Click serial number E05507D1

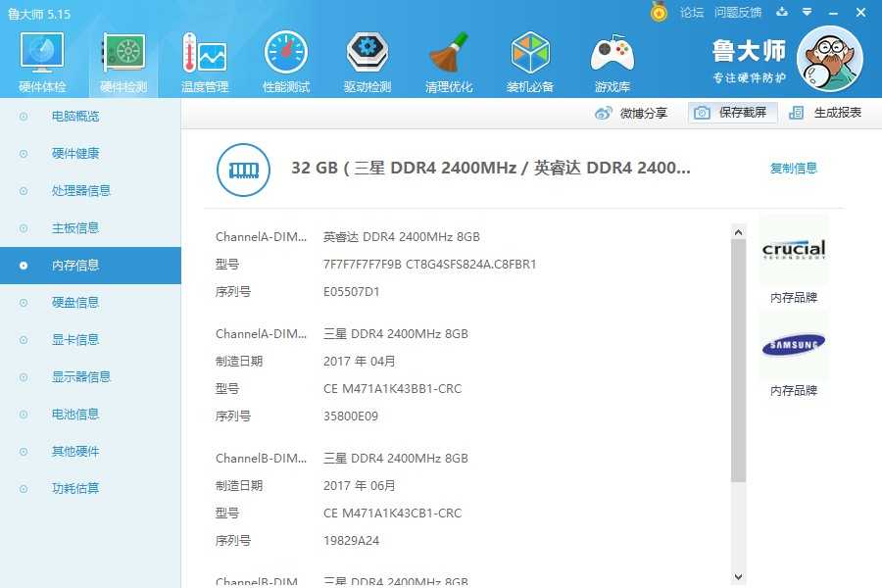click(x=351, y=292)
